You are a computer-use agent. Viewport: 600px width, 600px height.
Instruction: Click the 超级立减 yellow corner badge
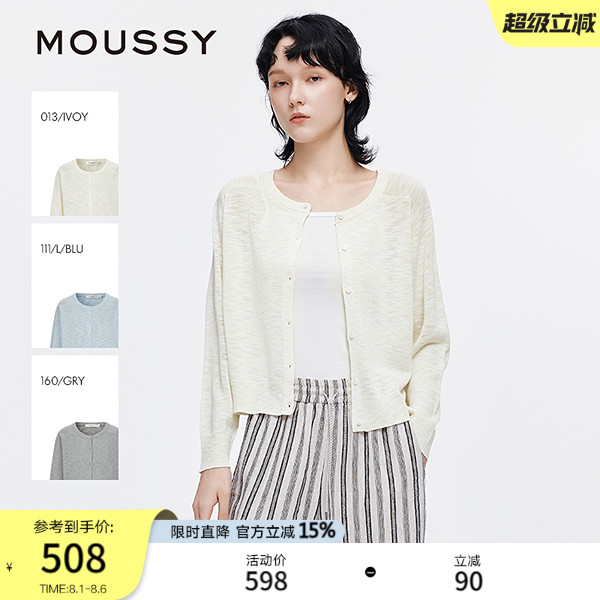coord(548,23)
